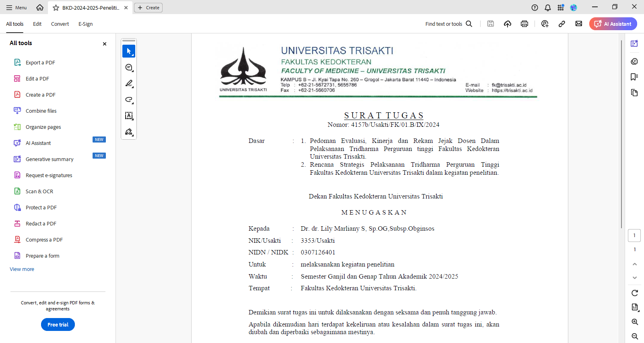Open notifications bell icon
This screenshot has width=644, height=343.
pos(548,8)
